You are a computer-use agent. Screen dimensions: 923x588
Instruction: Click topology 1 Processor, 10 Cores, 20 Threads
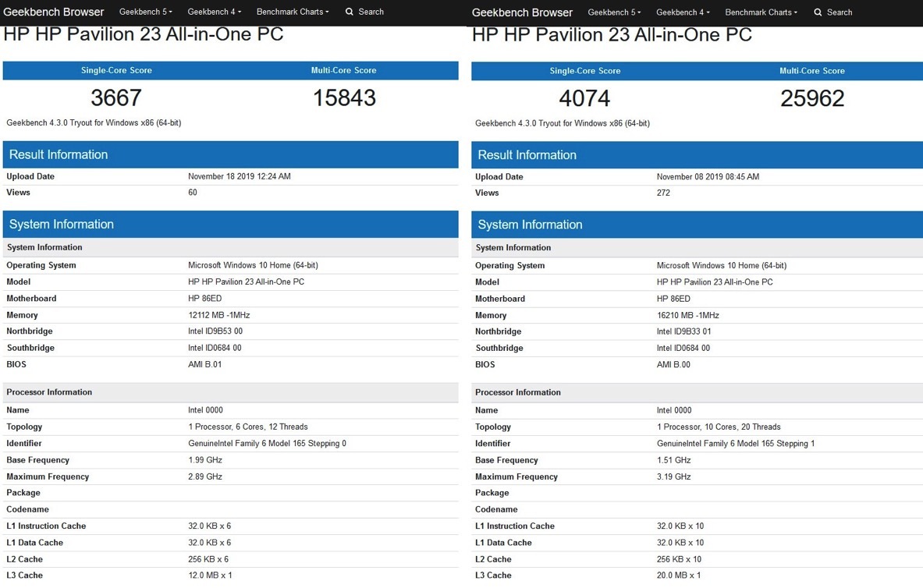coord(719,427)
